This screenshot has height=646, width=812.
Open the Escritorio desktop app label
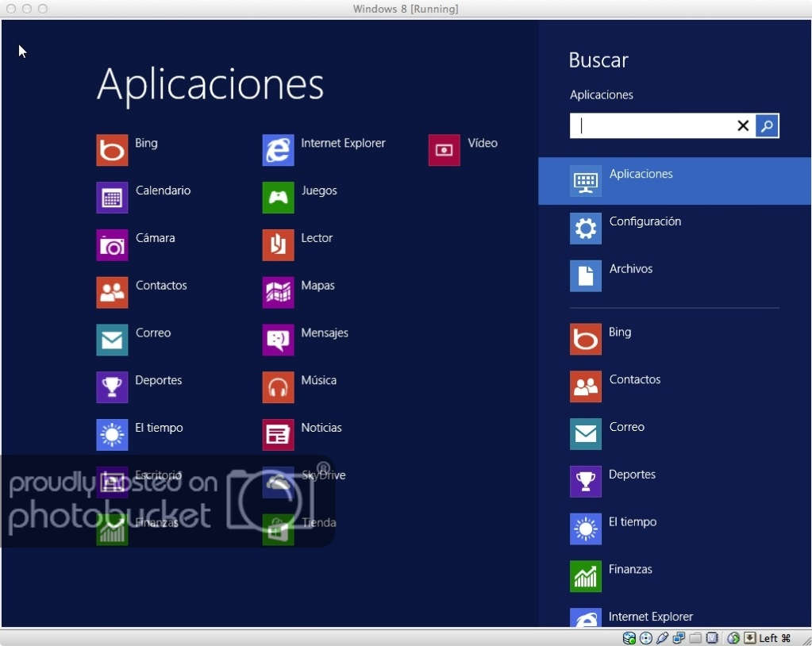coord(159,475)
